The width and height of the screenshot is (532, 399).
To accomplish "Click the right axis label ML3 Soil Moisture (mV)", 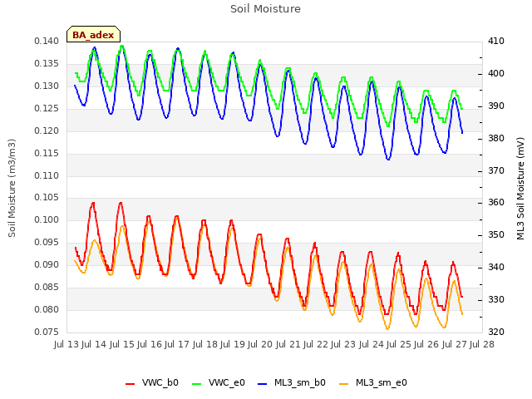I will [520, 189].
